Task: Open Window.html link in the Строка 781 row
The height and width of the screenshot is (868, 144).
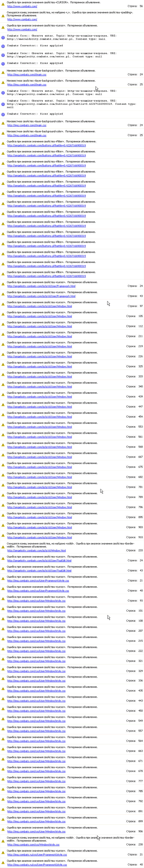Action: (39, 487)
